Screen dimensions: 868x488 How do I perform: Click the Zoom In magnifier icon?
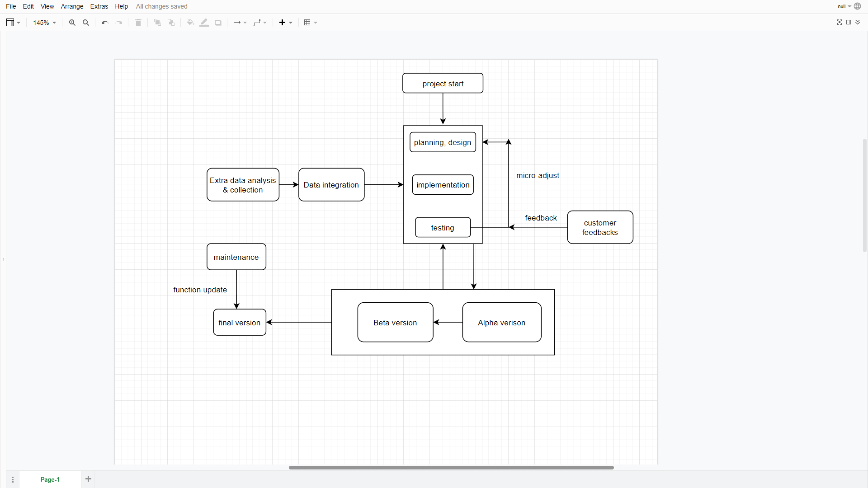pyautogui.click(x=72, y=23)
